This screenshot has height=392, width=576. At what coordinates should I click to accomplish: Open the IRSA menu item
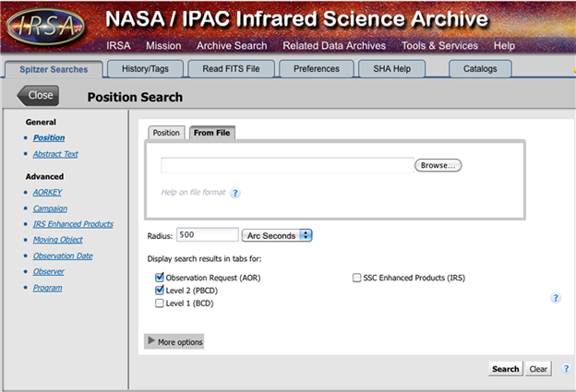118,45
